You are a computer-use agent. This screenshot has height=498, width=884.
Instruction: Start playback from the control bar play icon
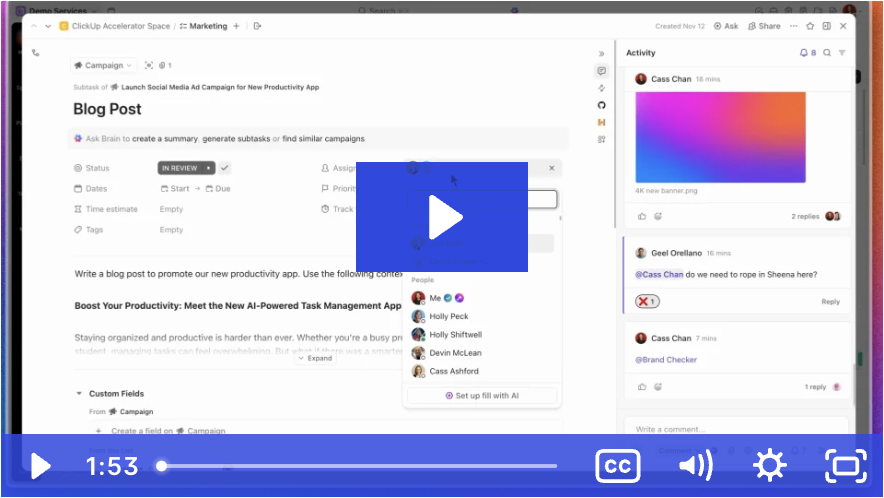[x=41, y=466]
